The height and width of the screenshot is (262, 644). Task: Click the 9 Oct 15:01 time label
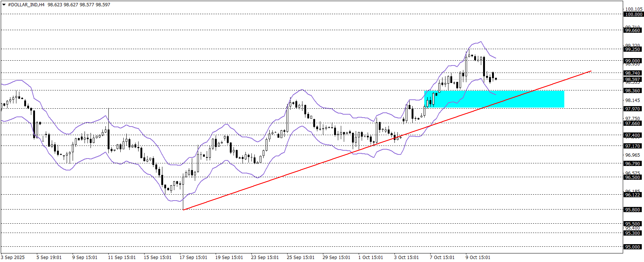478,258
